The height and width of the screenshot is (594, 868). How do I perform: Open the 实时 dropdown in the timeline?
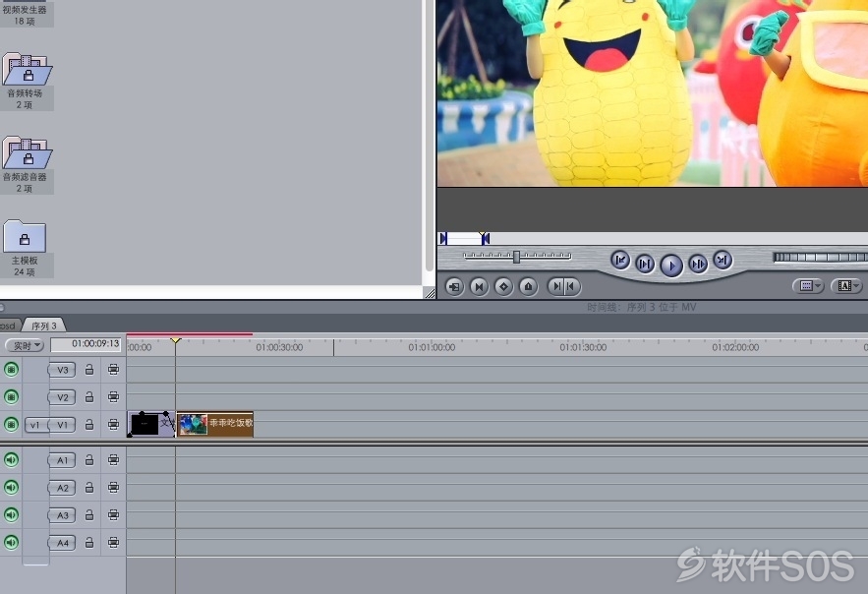[25, 345]
